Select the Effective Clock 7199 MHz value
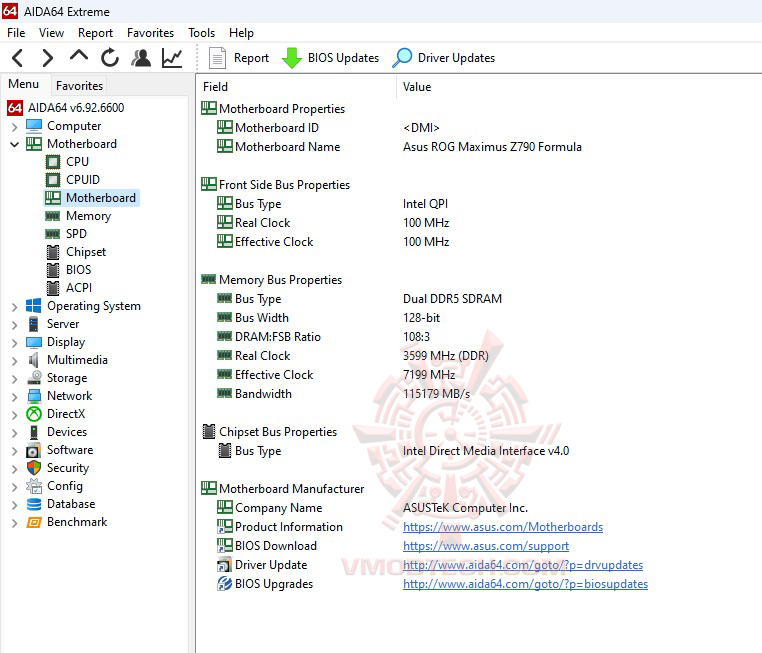The image size is (762, 653). point(429,375)
